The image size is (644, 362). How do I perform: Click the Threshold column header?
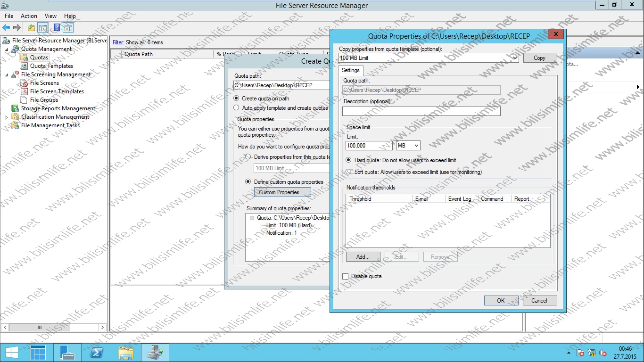pyautogui.click(x=379, y=199)
